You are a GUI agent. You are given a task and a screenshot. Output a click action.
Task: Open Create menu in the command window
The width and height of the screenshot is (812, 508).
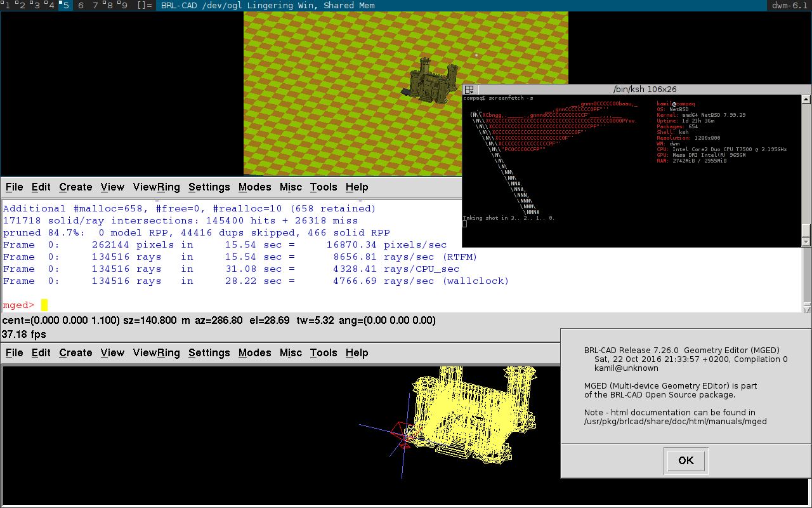pos(75,187)
